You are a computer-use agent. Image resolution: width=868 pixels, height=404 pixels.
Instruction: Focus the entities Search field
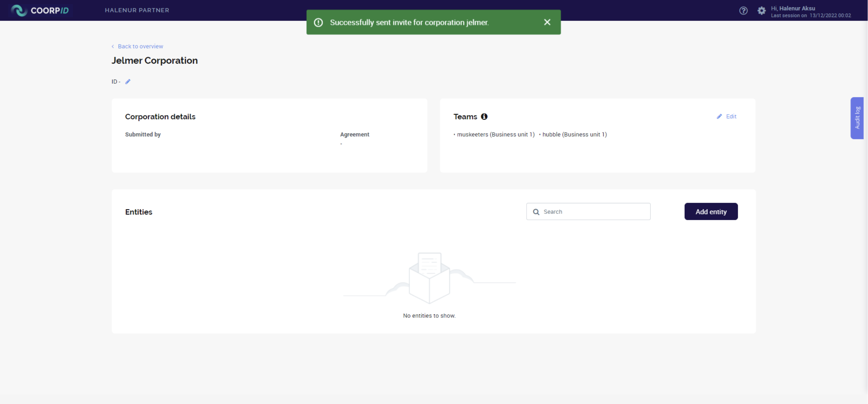(x=588, y=212)
